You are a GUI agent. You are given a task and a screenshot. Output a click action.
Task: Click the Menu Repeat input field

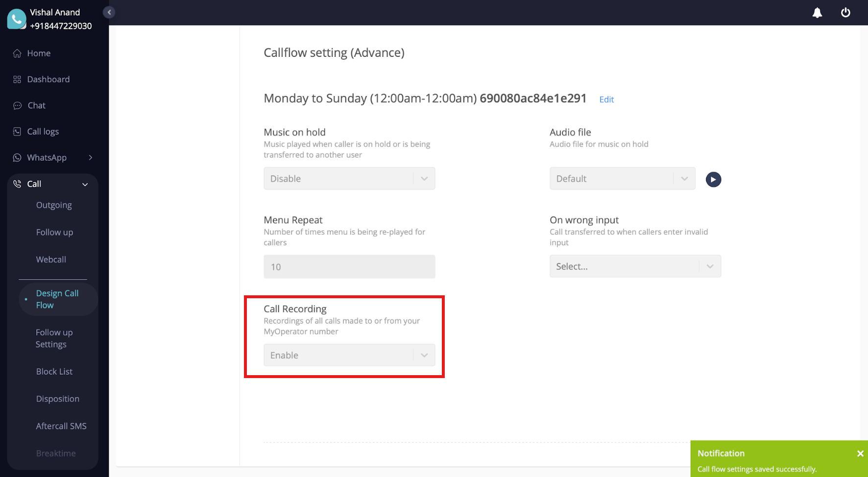349,267
